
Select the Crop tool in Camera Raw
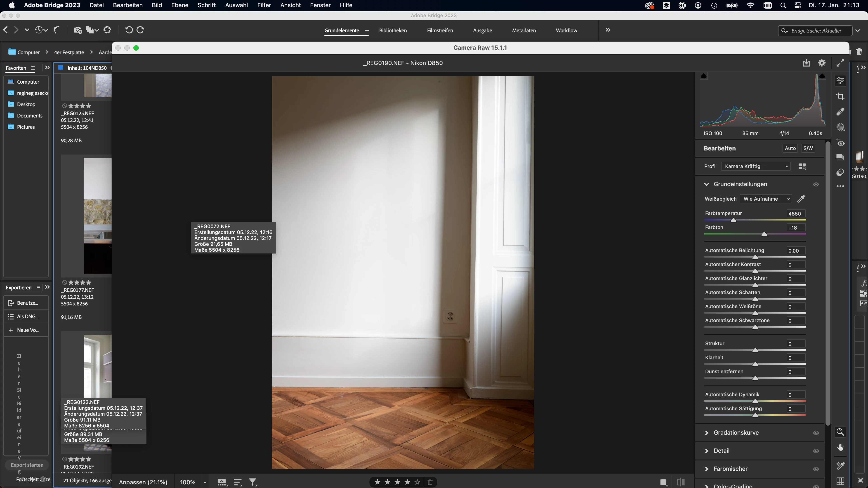point(840,97)
